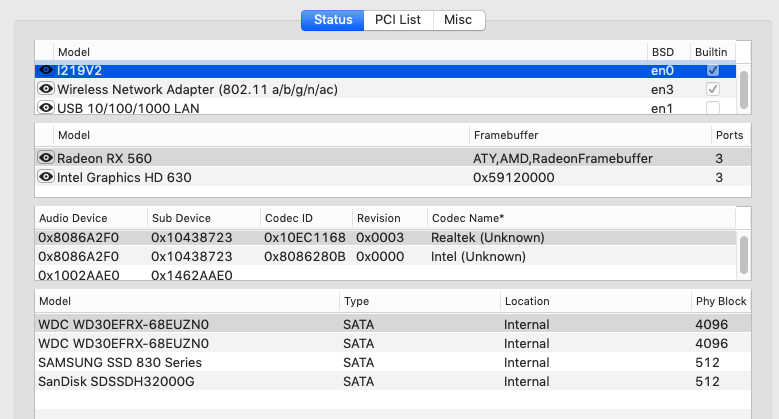Click the eye icon beside Radeon RX 560
779x419 pixels.
(x=46, y=158)
